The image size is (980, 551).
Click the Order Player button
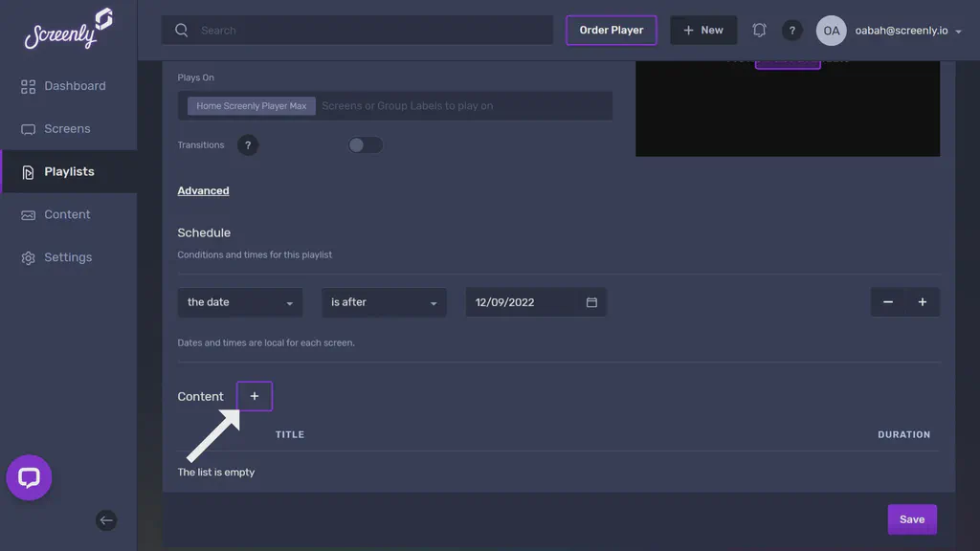click(x=611, y=30)
